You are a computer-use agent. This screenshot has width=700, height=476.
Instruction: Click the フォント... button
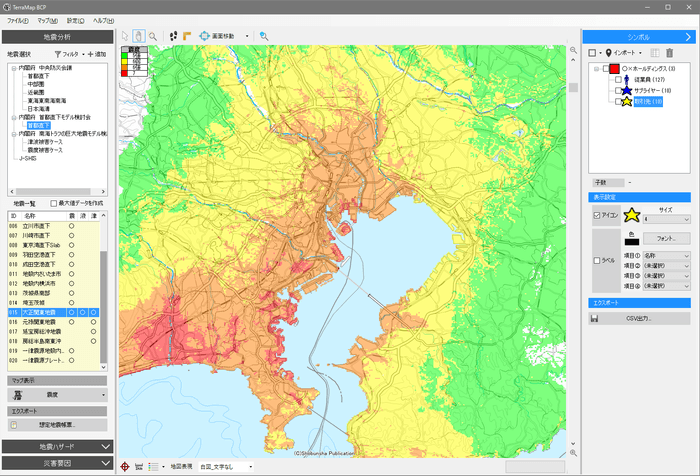point(667,238)
